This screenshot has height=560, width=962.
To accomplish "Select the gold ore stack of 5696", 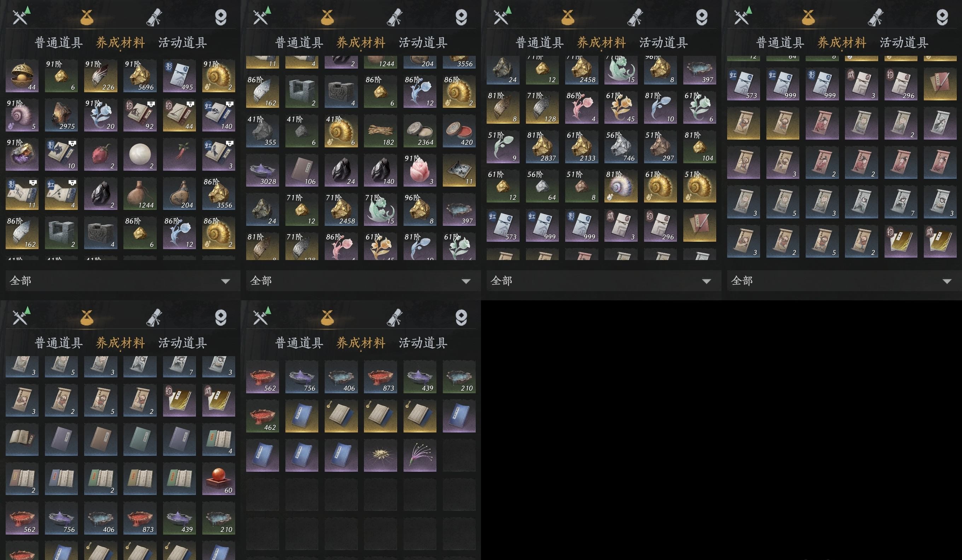I will tap(140, 76).
